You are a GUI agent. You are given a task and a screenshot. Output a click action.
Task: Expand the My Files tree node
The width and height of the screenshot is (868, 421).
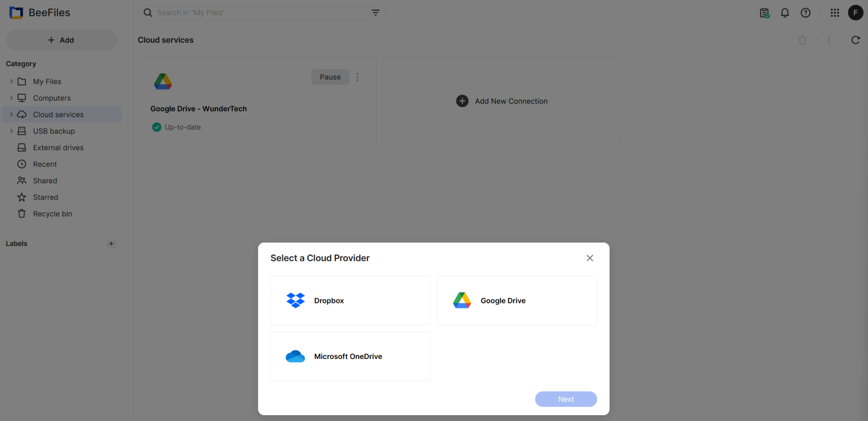pyautogui.click(x=11, y=81)
